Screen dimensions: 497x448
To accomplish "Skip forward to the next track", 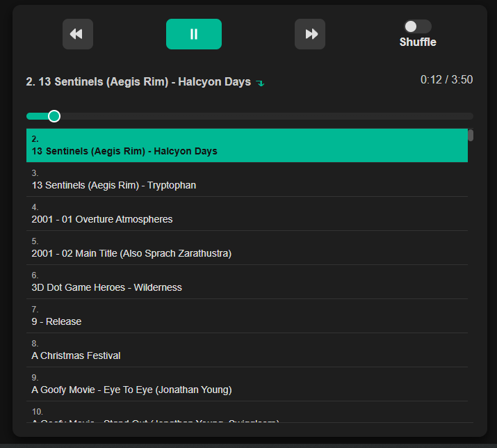I will pyautogui.click(x=309, y=34).
